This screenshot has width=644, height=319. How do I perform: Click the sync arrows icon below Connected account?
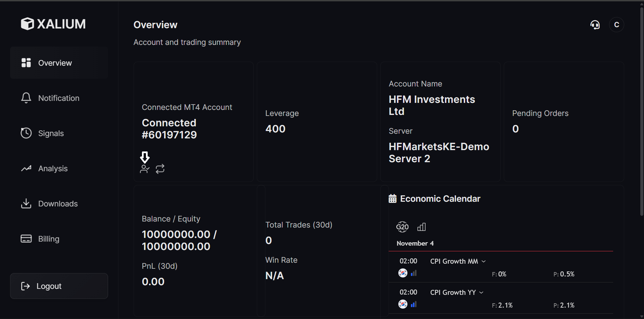160,169
